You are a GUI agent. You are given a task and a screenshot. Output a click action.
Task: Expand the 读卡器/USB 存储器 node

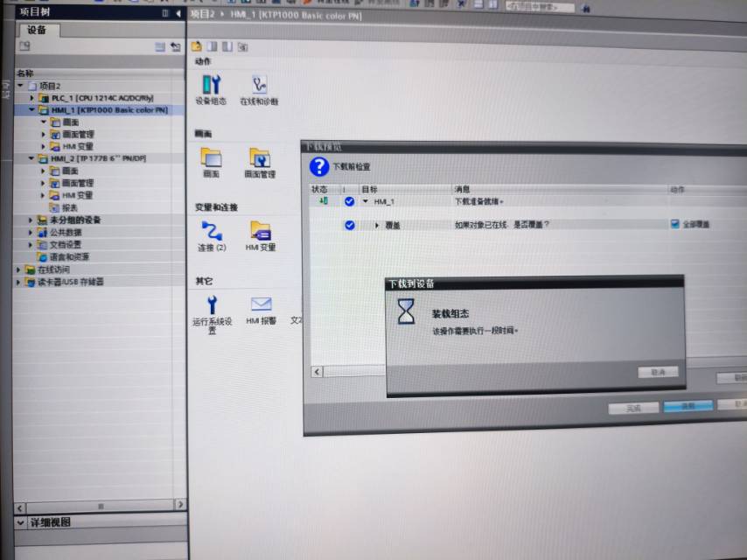(x=18, y=282)
